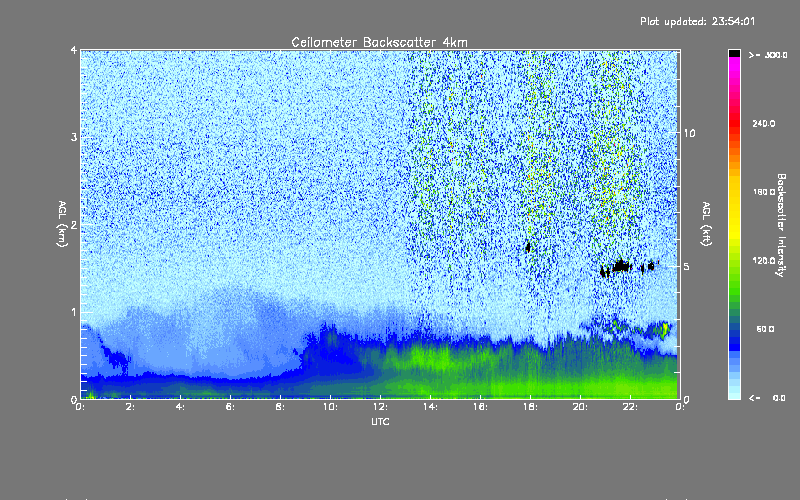Pick the palest blue band at colorbar bottom

734,394
